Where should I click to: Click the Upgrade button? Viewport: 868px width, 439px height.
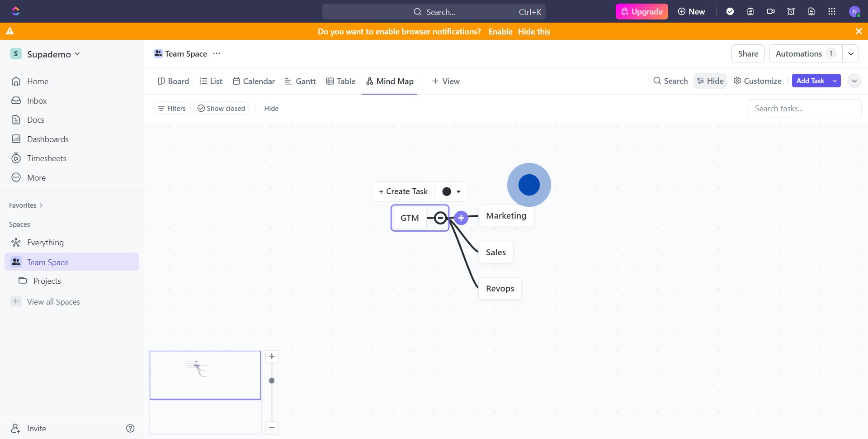642,12
